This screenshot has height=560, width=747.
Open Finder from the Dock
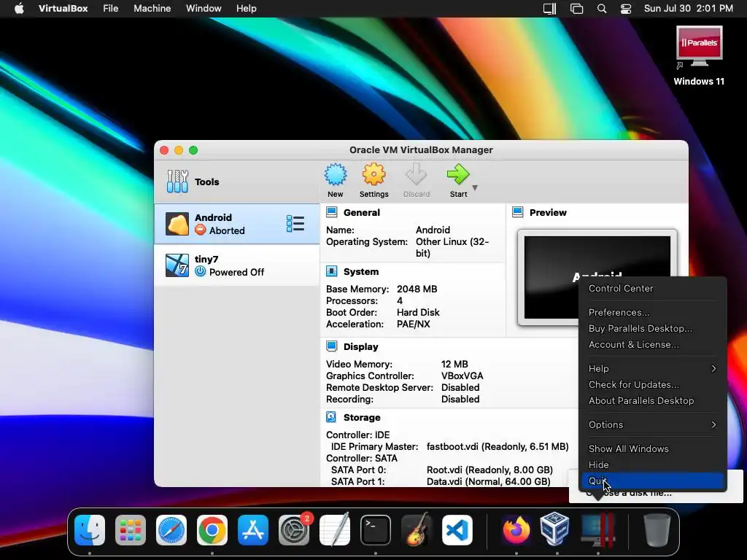click(x=90, y=529)
